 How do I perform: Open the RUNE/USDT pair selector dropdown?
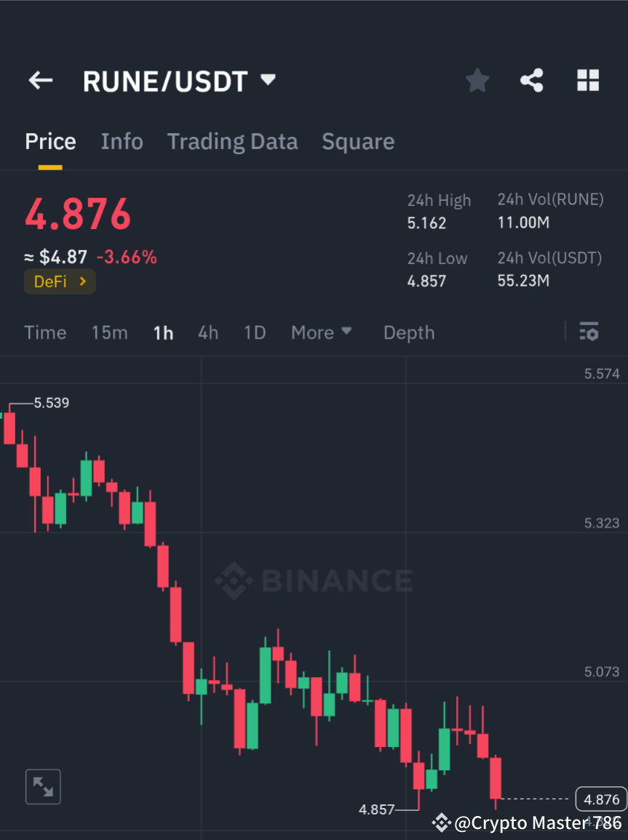click(267, 80)
